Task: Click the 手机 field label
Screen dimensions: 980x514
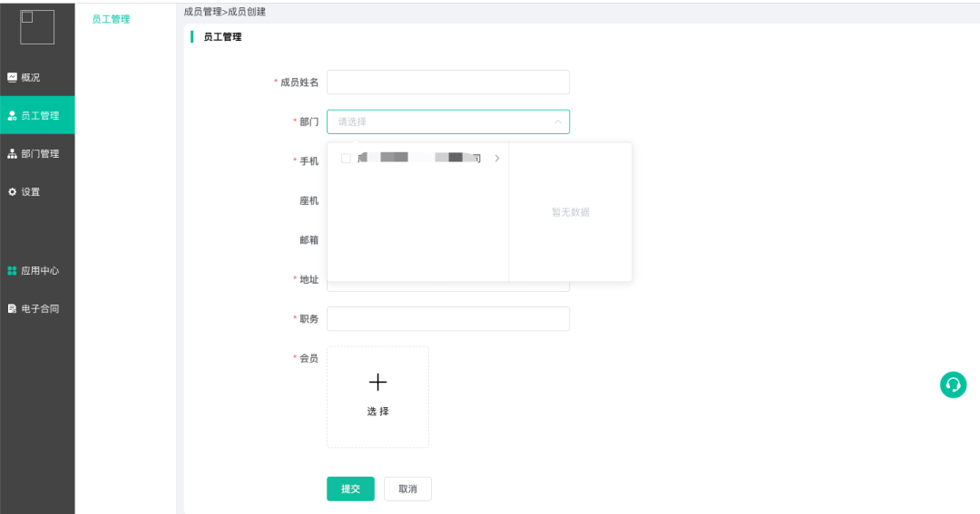Action: (309, 161)
